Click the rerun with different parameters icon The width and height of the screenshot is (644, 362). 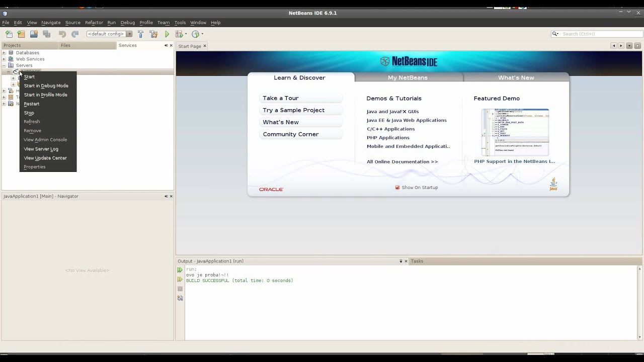180,280
